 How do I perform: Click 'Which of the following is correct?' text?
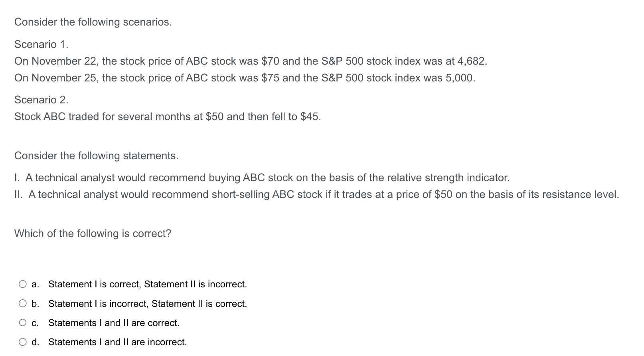tap(93, 233)
